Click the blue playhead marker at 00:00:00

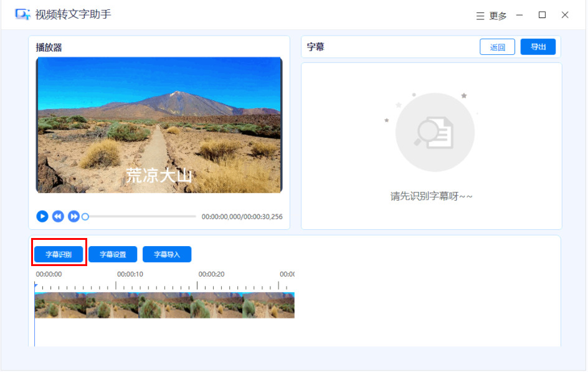click(36, 286)
